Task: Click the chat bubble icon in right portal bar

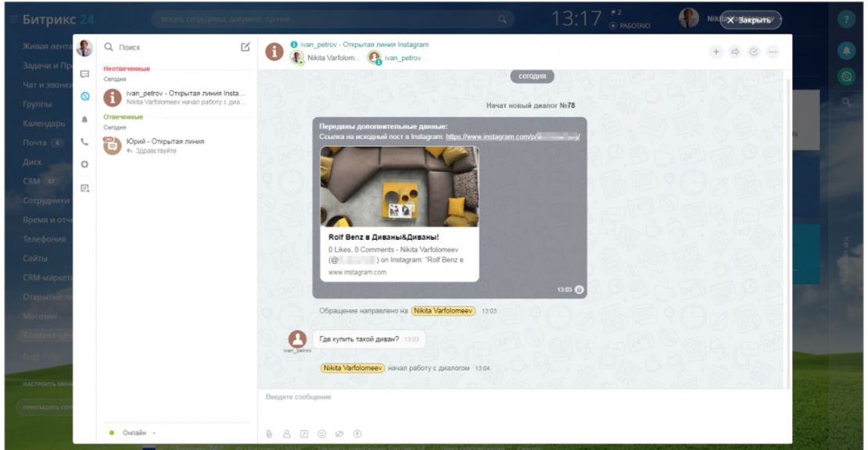Action: pyautogui.click(x=846, y=77)
